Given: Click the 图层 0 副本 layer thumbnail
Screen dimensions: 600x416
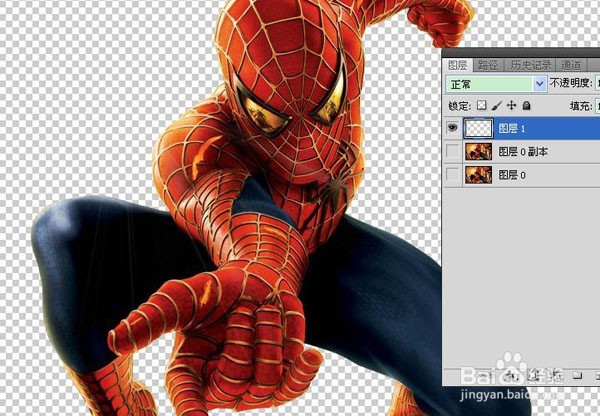Looking at the screenshot, I should point(478,152).
